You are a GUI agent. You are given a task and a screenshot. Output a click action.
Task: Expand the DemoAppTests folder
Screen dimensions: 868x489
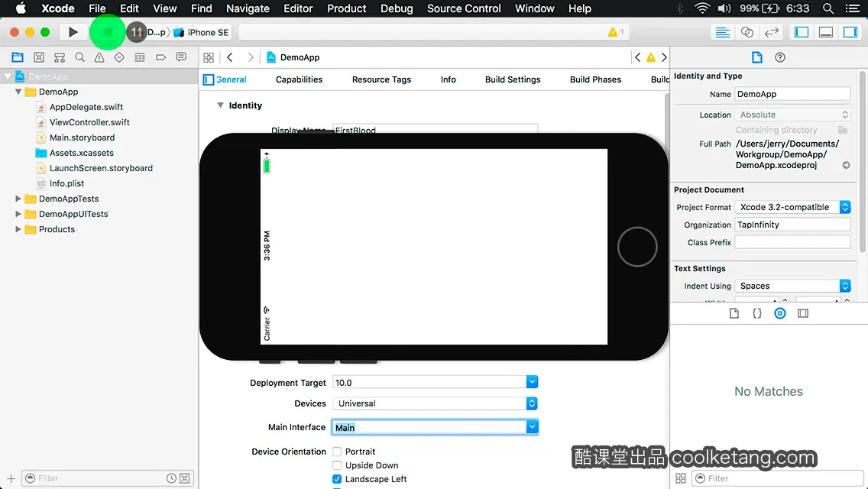click(18, 198)
